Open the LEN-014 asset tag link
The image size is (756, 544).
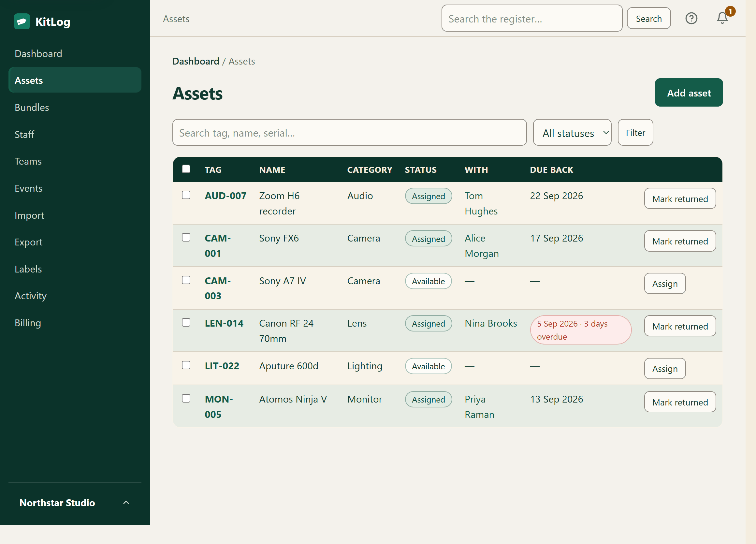click(x=224, y=323)
